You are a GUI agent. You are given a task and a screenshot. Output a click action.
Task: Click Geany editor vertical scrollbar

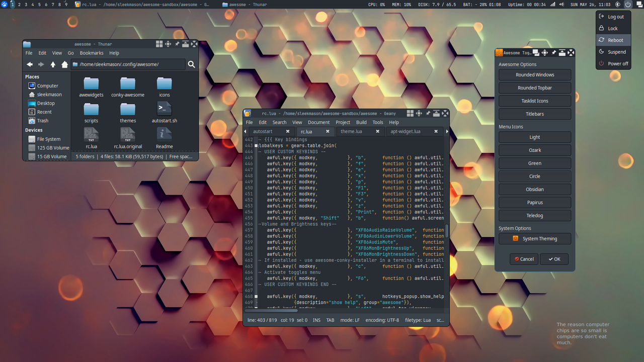[x=447, y=231]
